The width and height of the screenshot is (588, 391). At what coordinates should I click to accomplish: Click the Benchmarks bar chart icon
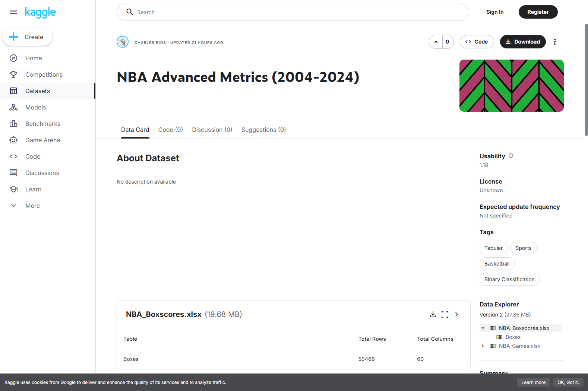tap(13, 124)
